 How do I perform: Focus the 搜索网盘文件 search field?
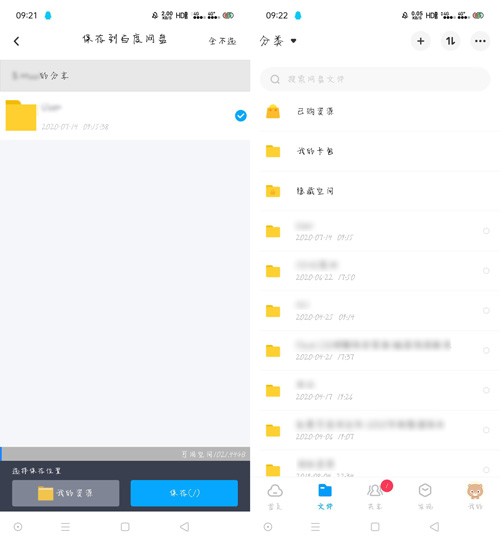pos(375,79)
